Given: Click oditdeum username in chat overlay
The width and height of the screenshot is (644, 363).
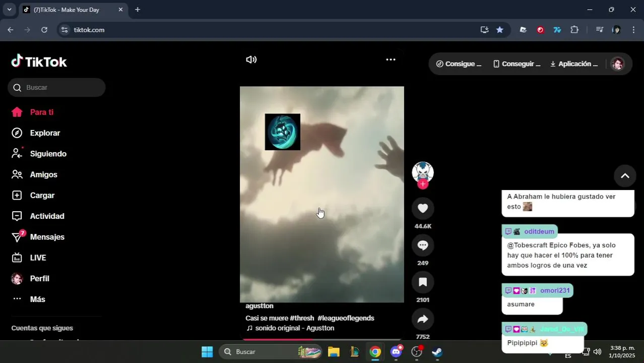Looking at the screenshot, I should [539, 231].
